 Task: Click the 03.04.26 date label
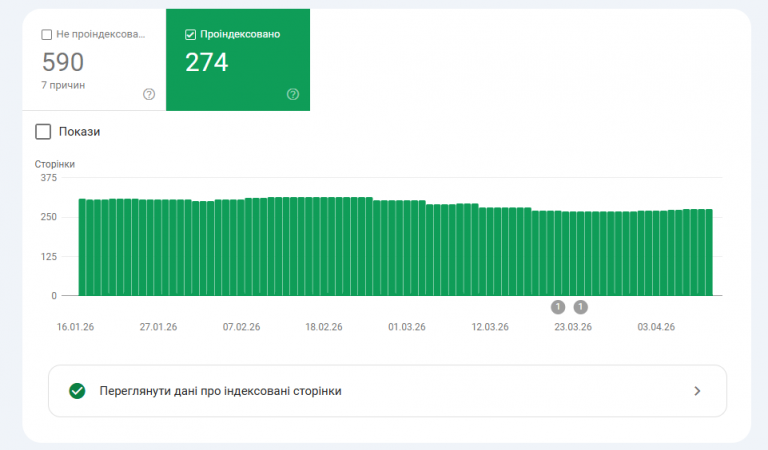coord(656,327)
